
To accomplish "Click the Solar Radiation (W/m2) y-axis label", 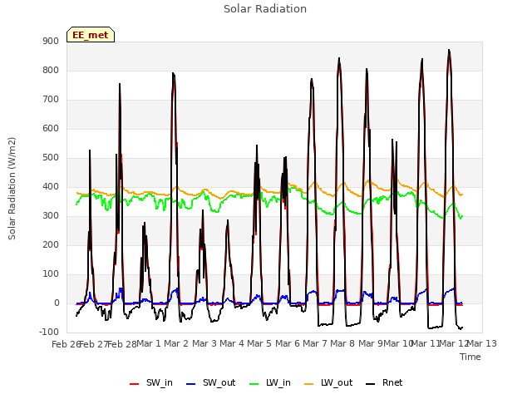I will (x=12, y=189).
